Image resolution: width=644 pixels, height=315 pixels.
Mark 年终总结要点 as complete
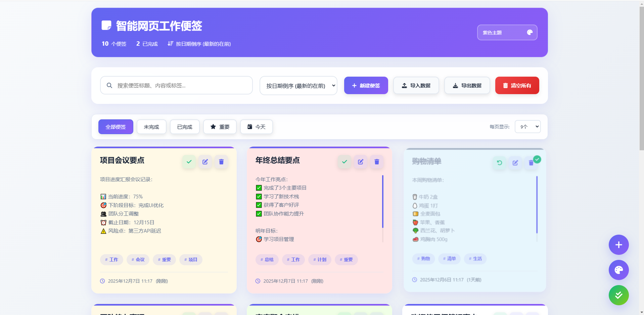pos(344,162)
